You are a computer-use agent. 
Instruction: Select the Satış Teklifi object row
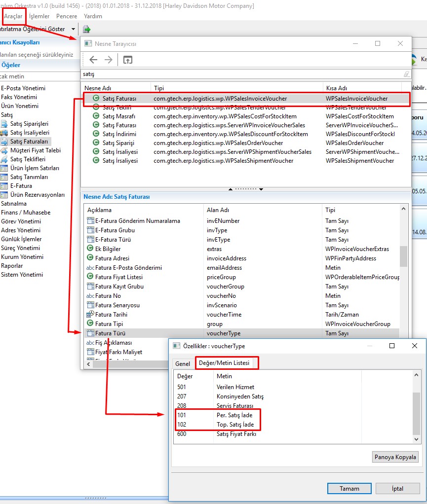tap(116, 108)
